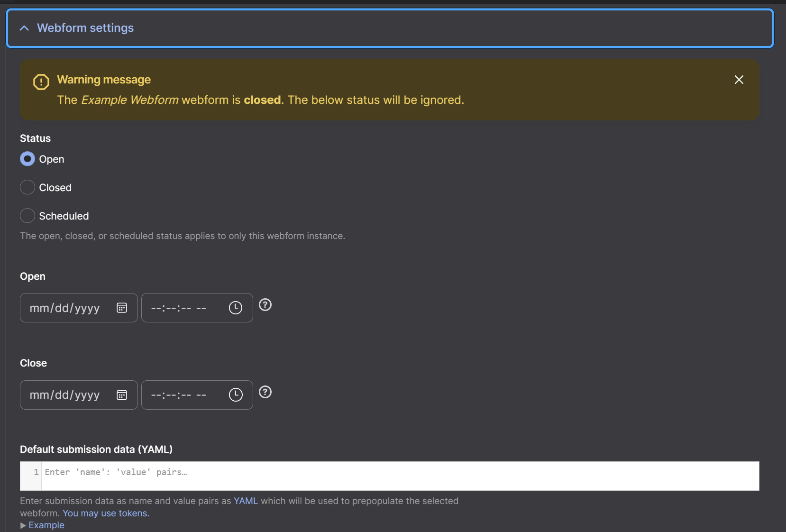The height and width of the screenshot is (532, 786).
Task: Dismiss the warning message with the X
Action: 739,80
